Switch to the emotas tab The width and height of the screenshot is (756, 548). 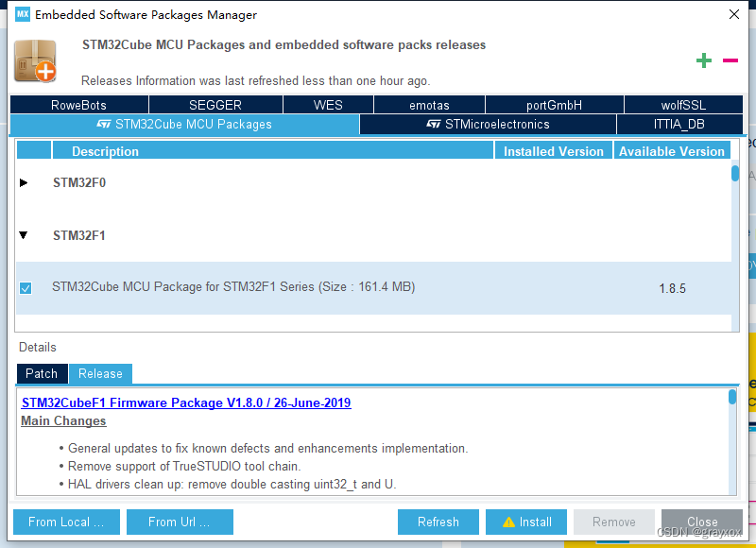coord(429,105)
